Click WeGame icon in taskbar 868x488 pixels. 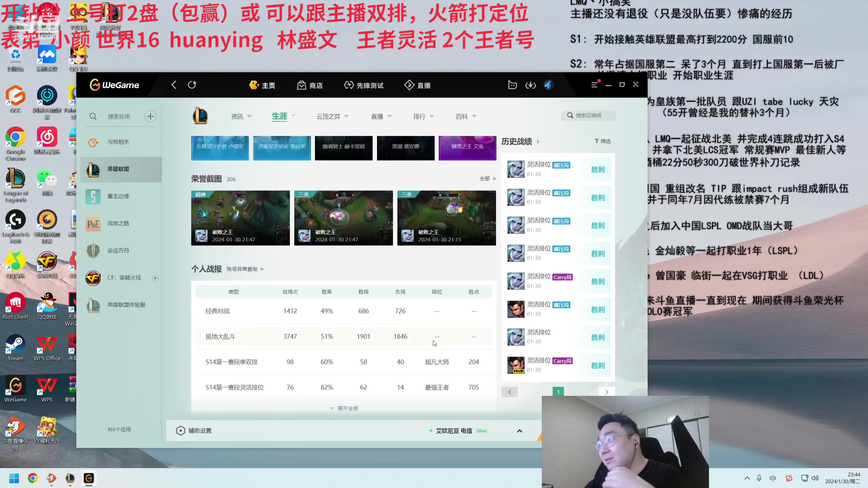tap(89, 478)
